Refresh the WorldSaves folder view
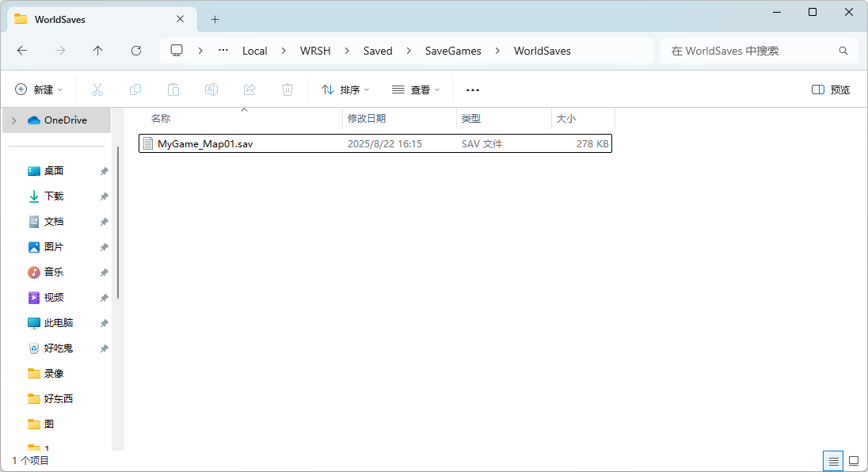868x472 pixels. [136, 51]
